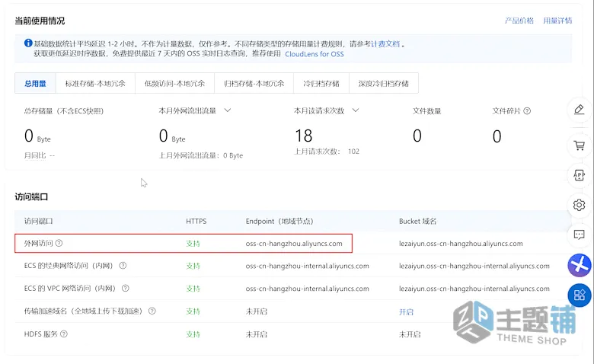Click the 18 read request count
Screen dimensions: 594x364
303,136
